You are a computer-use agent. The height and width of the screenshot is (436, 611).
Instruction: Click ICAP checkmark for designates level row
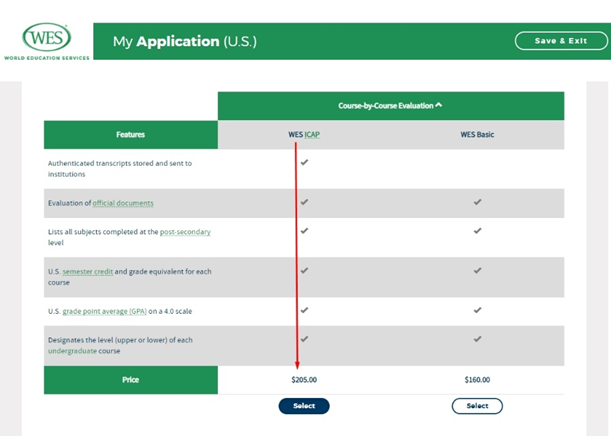(x=304, y=339)
